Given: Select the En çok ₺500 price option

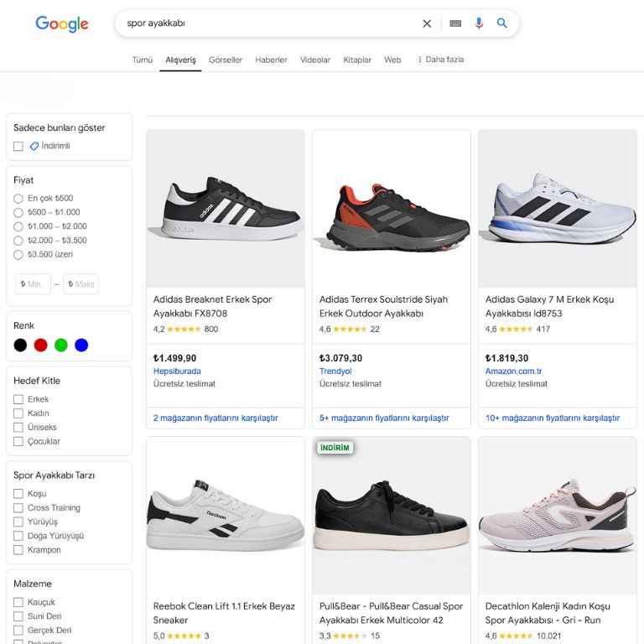Looking at the screenshot, I should (x=18, y=199).
